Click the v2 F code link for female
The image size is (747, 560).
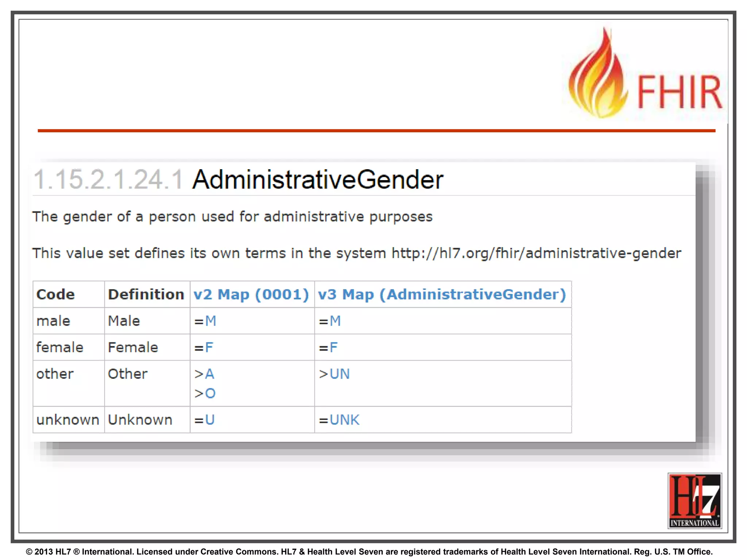coord(209,347)
